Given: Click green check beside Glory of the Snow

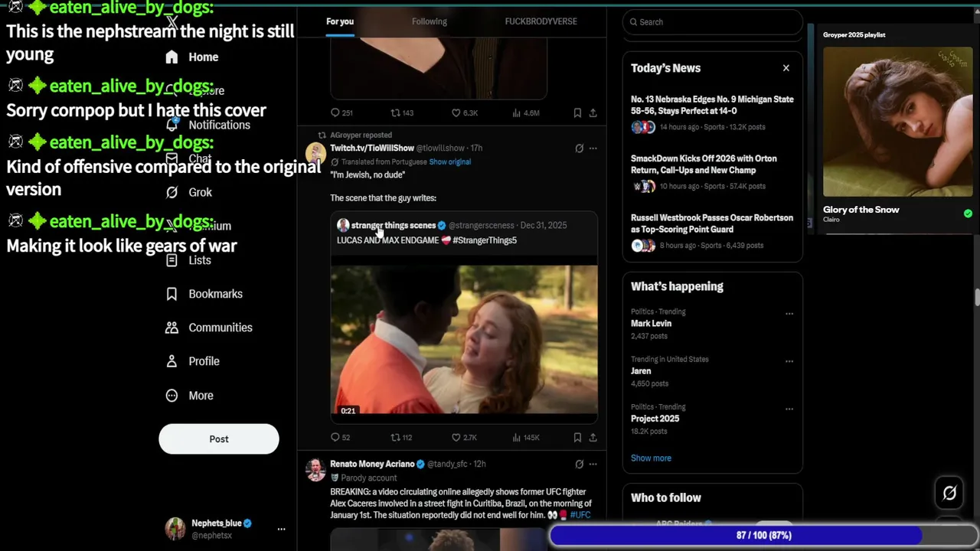Looking at the screenshot, I should click(968, 214).
